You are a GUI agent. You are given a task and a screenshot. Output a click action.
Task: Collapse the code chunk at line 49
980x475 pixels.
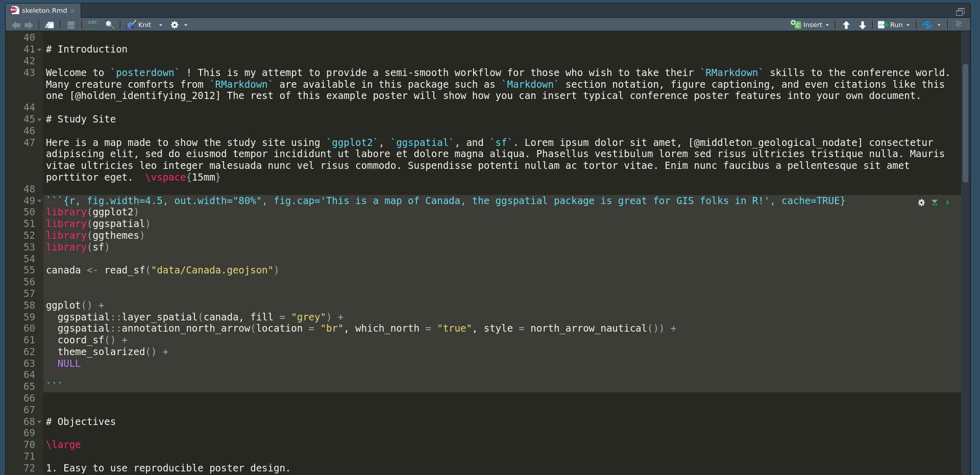tap(39, 201)
